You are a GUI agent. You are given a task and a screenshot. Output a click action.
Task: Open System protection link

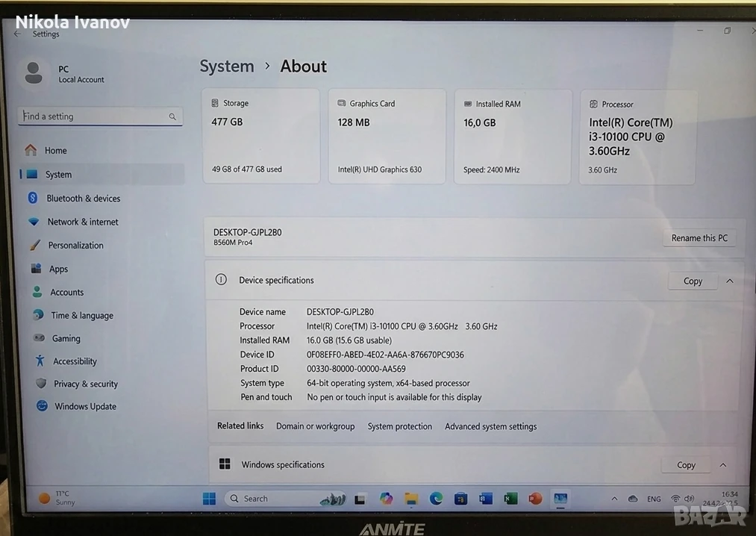click(400, 426)
